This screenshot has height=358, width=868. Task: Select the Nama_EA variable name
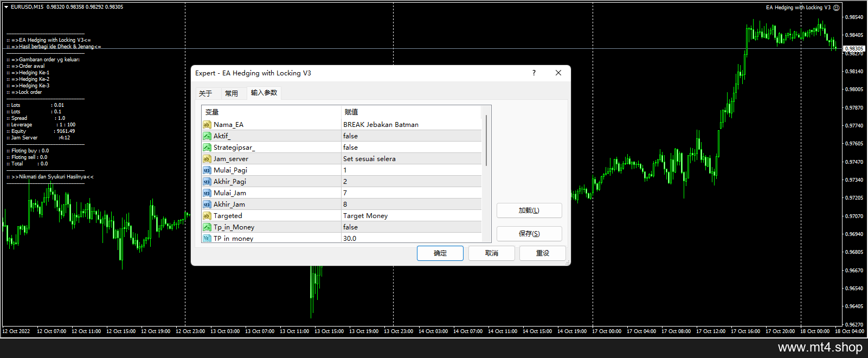228,125
